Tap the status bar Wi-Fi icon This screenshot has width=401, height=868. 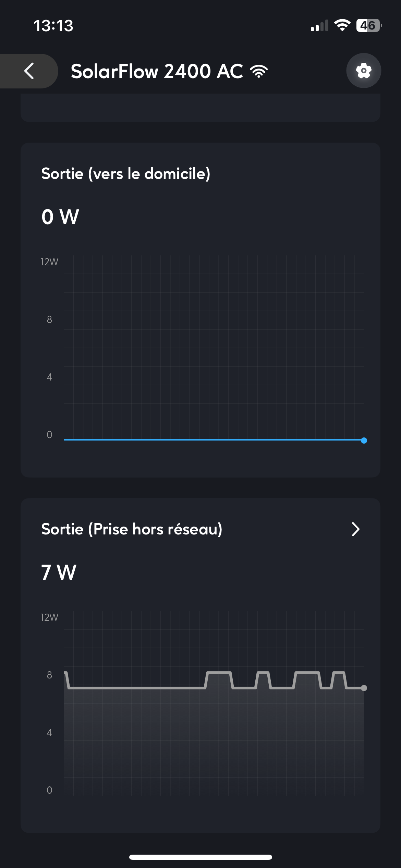[x=342, y=25]
